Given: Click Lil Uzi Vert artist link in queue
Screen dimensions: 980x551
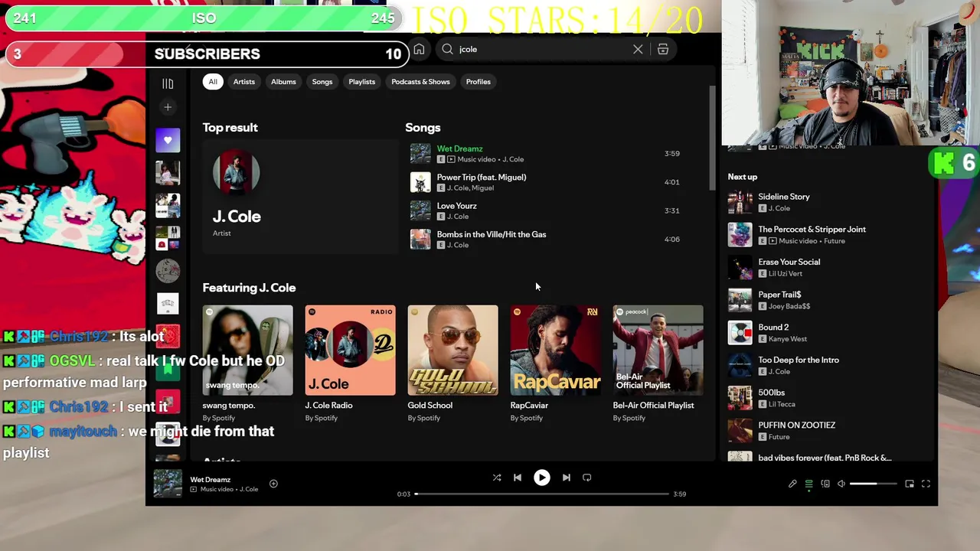Looking at the screenshot, I should click(x=786, y=274).
